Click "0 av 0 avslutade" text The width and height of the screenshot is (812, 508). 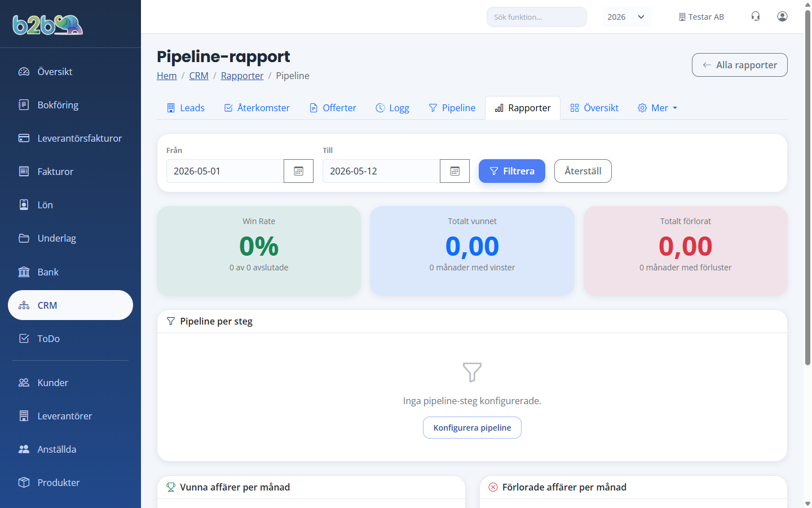click(259, 268)
